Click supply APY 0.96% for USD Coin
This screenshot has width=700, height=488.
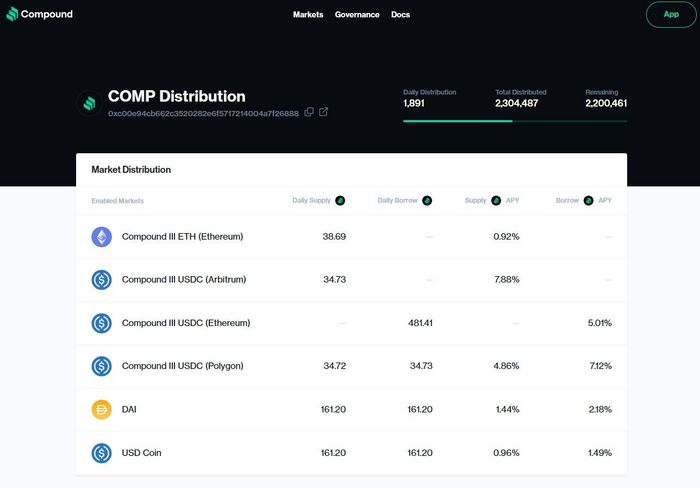click(x=506, y=453)
